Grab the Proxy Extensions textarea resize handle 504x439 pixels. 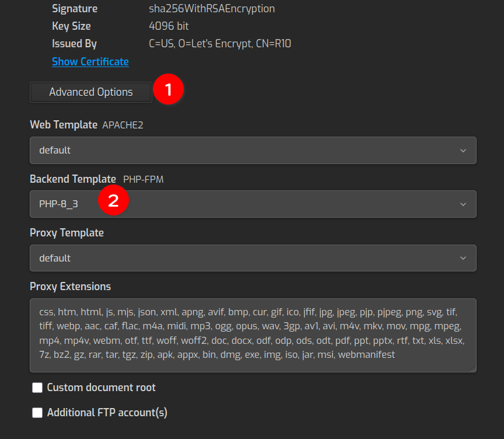click(473, 368)
